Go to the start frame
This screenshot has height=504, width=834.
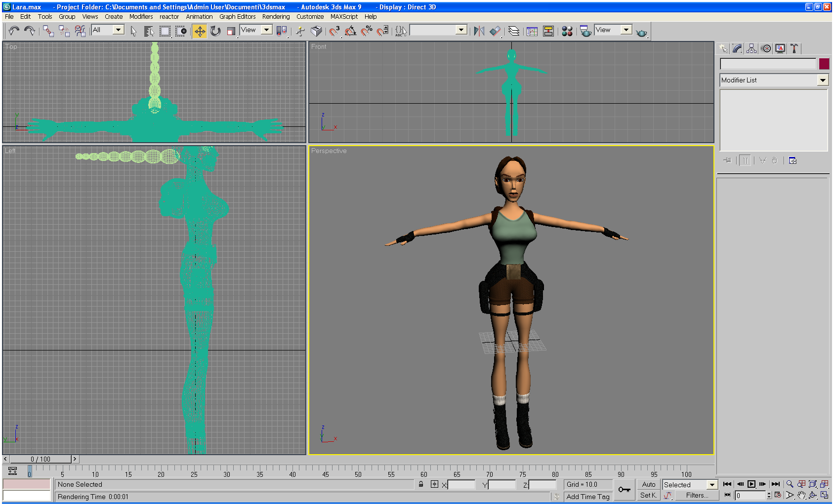(x=727, y=484)
